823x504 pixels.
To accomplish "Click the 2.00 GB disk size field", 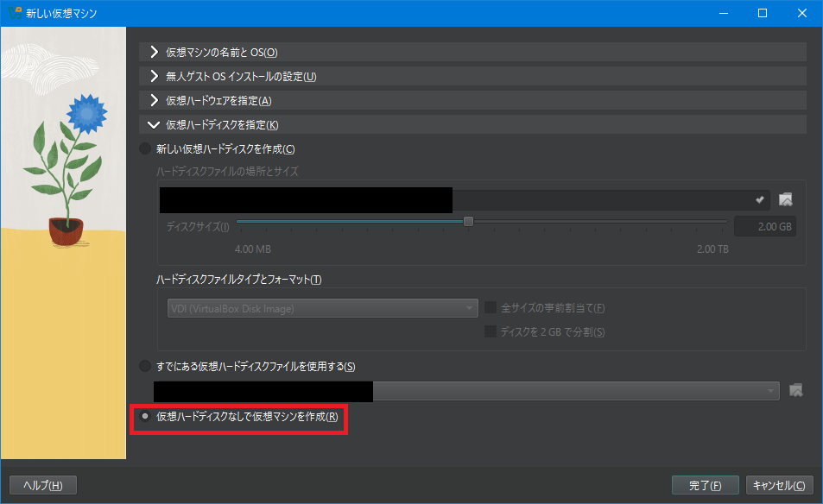I will click(x=765, y=227).
